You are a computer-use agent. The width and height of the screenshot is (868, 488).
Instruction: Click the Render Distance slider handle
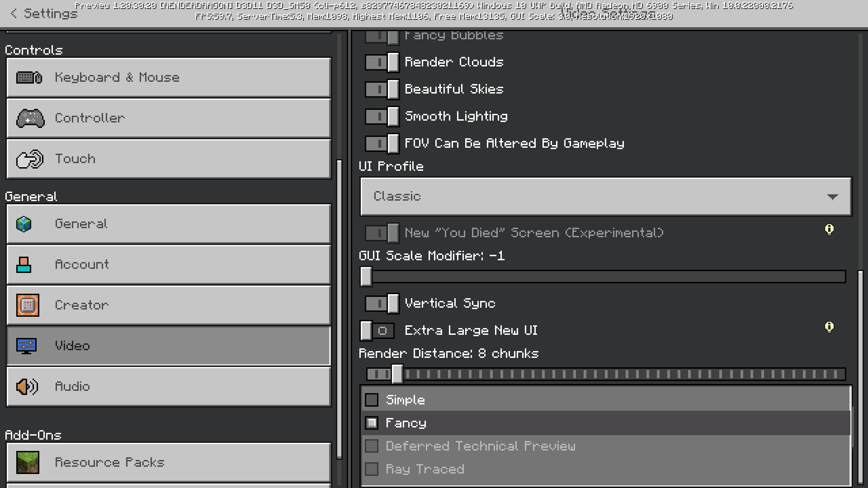(x=397, y=374)
